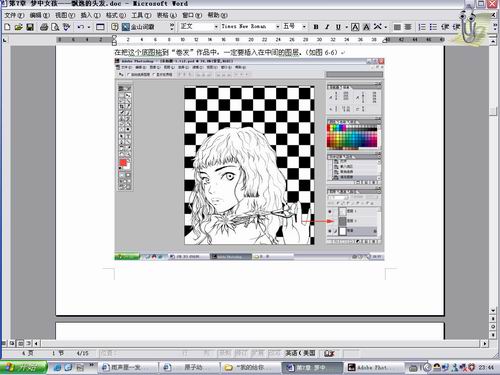Toggle underline formatting
Screen dimensions: 500x375
(x=338, y=27)
